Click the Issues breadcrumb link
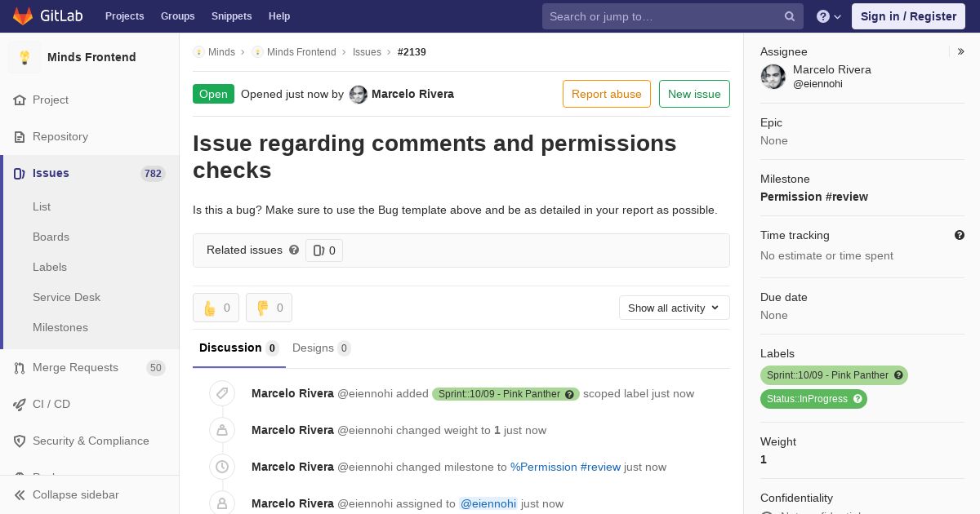 367,52
